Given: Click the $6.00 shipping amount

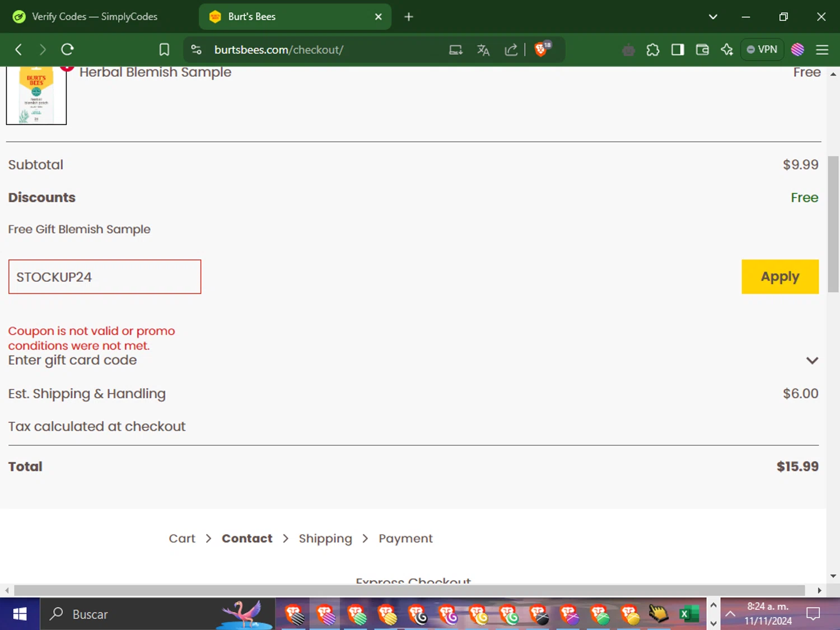Looking at the screenshot, I should [800, 394].
